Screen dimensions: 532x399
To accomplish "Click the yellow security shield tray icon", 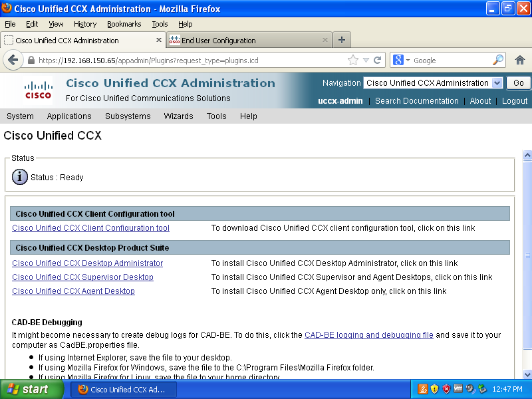I will pyautogui.click(x=434, y=389).
